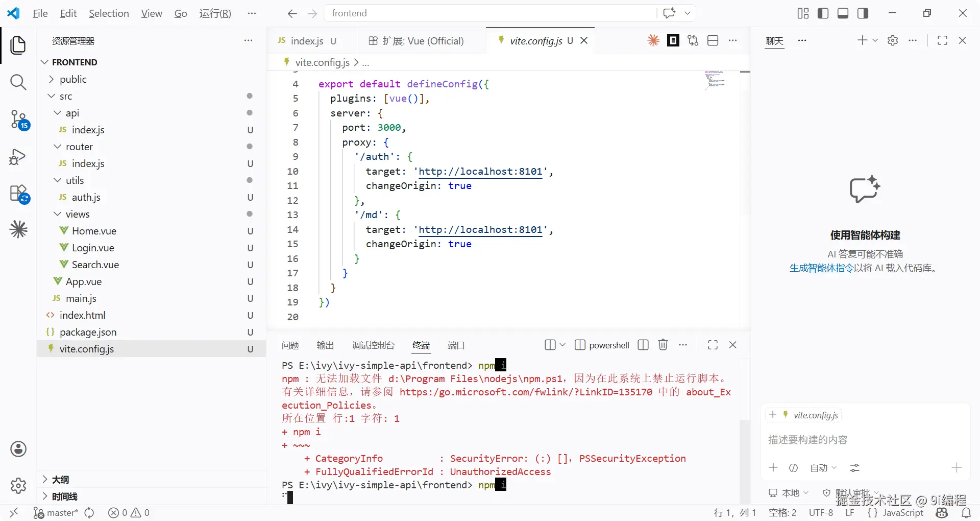This screenshot has height=521, width=980.
Task: Collapse the utils folder
Action: tap(57, 180)
